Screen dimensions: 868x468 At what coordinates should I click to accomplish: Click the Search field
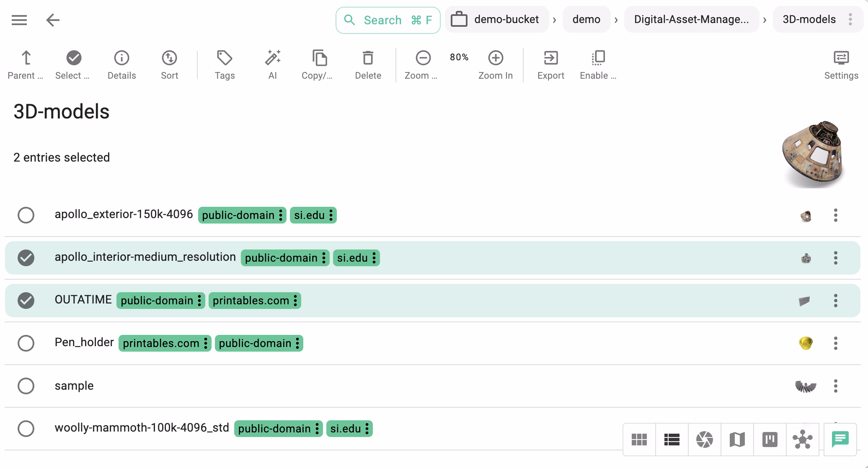coord(388,20)
